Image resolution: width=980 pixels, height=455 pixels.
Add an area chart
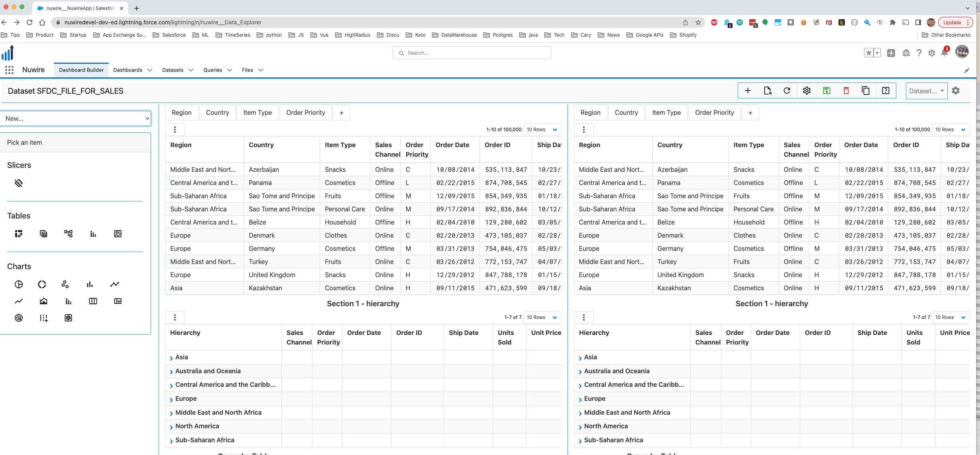[43, 301]
